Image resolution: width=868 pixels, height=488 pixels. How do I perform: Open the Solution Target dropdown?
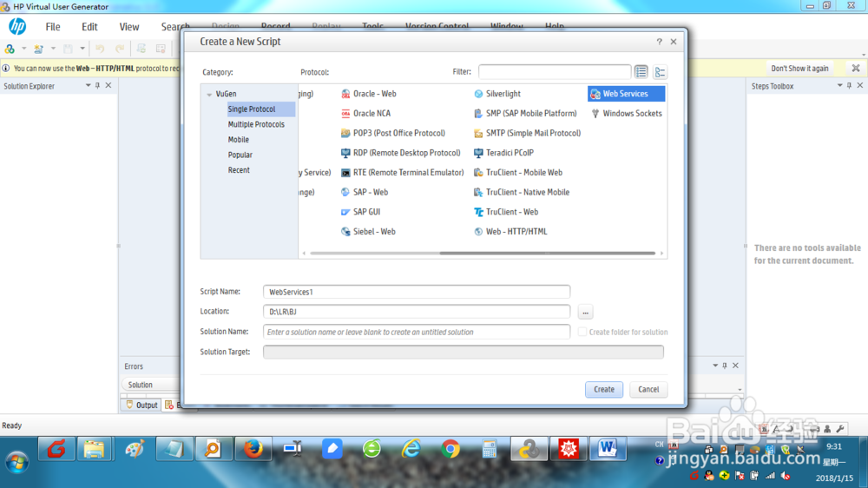click(464, 352)
